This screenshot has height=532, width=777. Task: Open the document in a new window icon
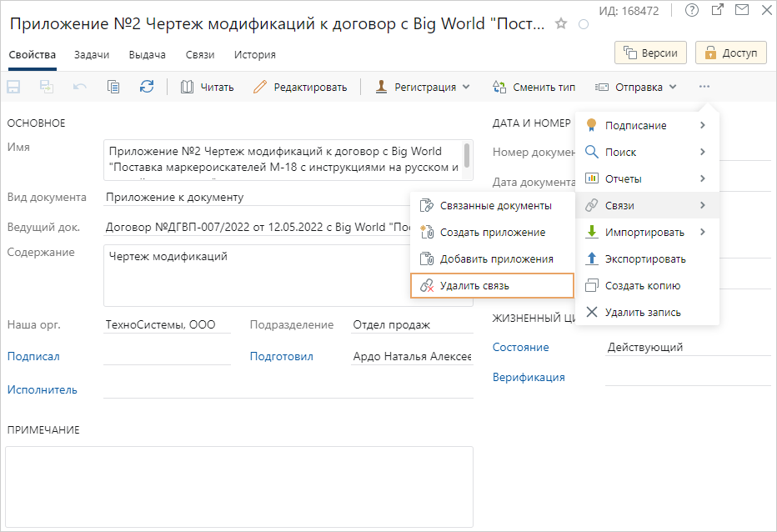717,11
